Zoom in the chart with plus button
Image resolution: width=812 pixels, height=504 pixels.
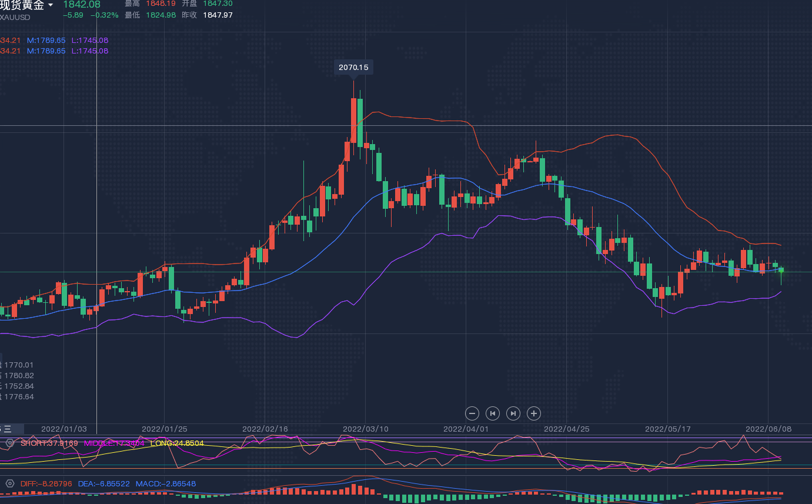[534, 413]
